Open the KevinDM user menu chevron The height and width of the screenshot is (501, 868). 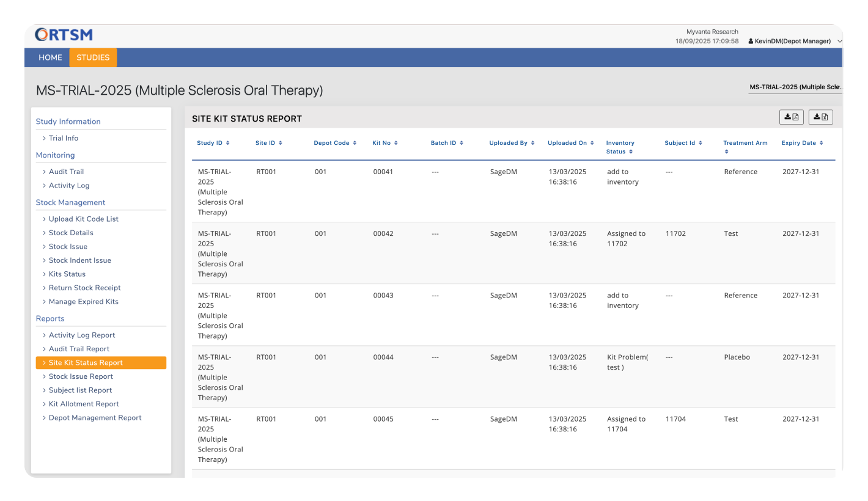point(839,42)
